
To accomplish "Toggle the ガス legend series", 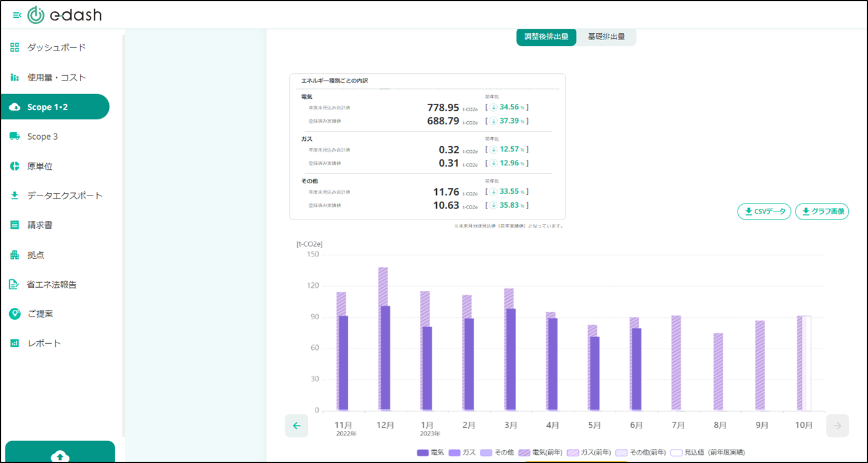I will tap(461, 452).
